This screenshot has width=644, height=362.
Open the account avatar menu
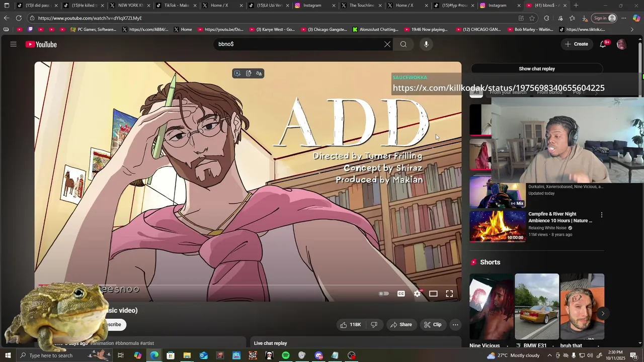tap(621, 44)
